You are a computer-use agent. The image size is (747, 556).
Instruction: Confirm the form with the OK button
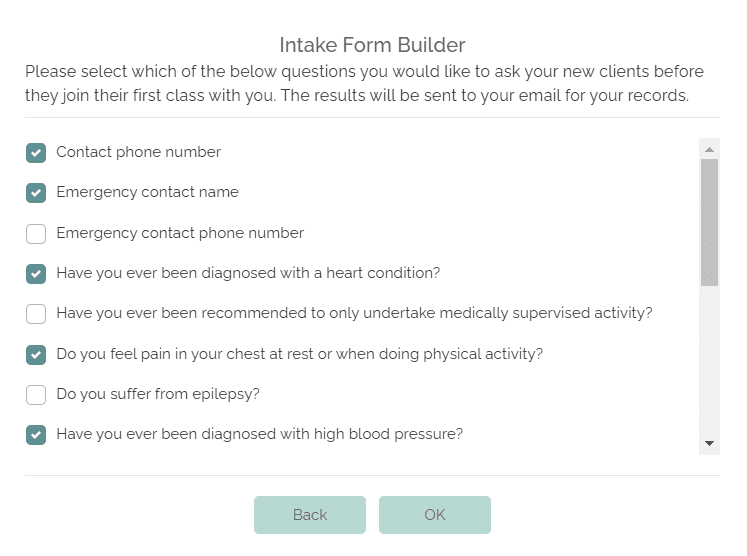434,515
